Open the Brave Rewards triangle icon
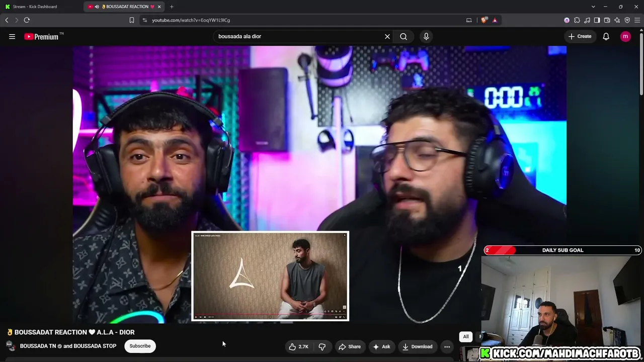Screen dimensions: 644x362 coord(495,20)
